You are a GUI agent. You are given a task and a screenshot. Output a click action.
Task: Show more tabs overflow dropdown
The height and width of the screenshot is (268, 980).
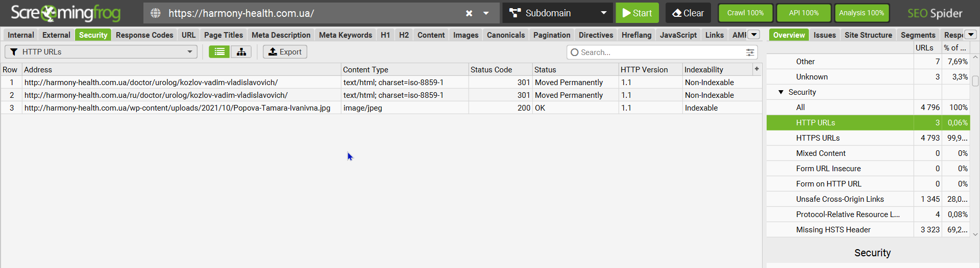point(753,35)
